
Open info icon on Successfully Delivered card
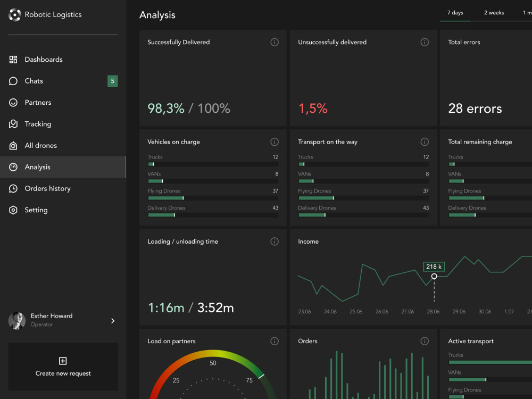(275, 42)
